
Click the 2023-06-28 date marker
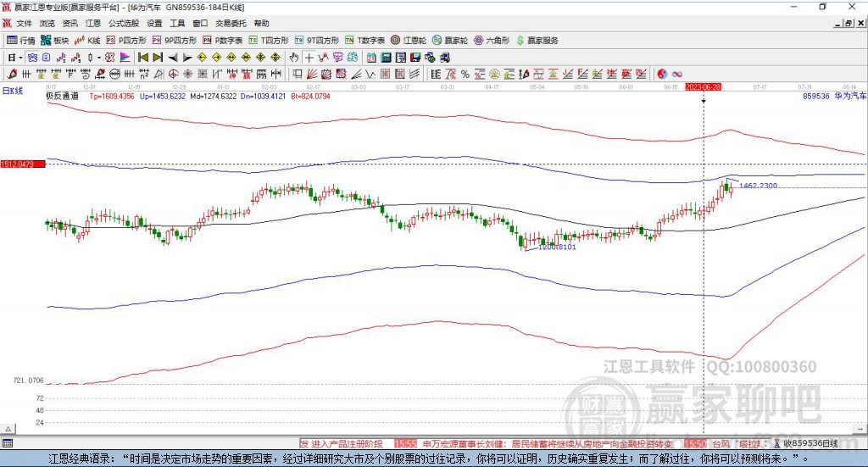click(x=703, y=86)
